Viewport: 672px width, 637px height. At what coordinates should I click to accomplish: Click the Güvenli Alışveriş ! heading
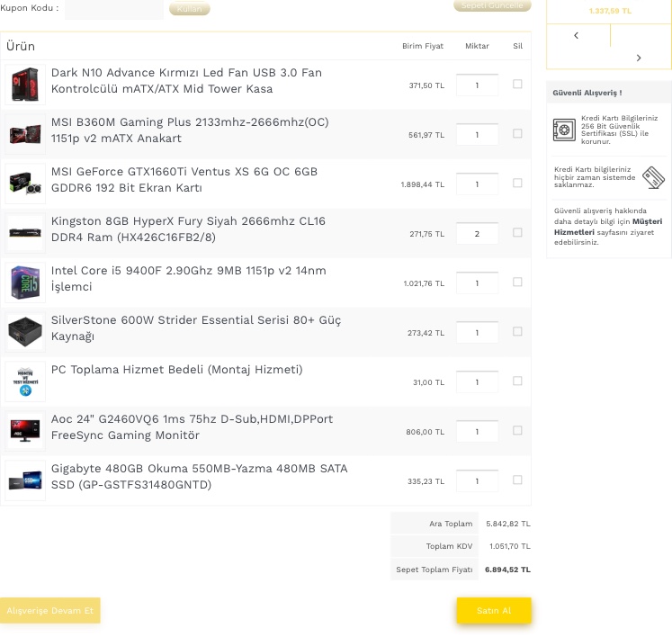(x=587, y=93)
